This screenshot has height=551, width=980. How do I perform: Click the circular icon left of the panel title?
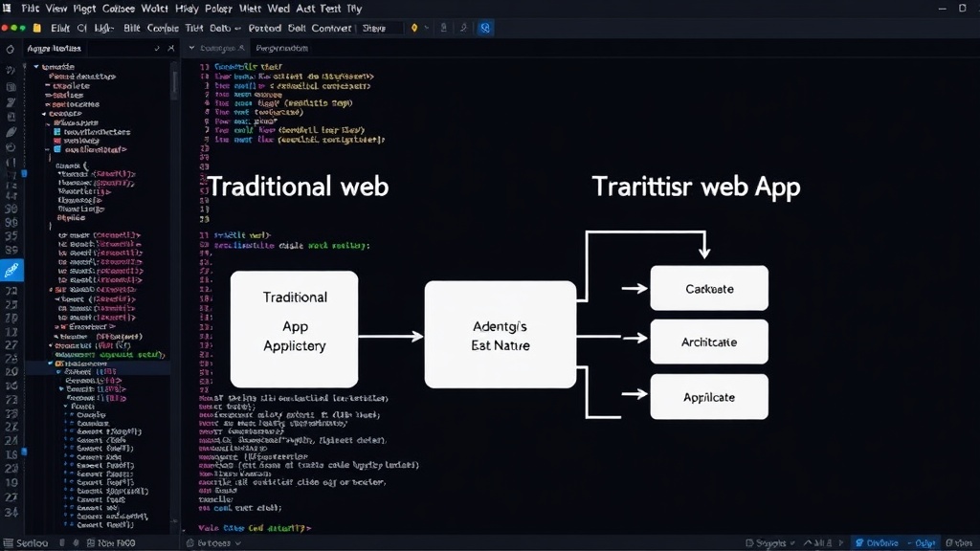[10, 48]
